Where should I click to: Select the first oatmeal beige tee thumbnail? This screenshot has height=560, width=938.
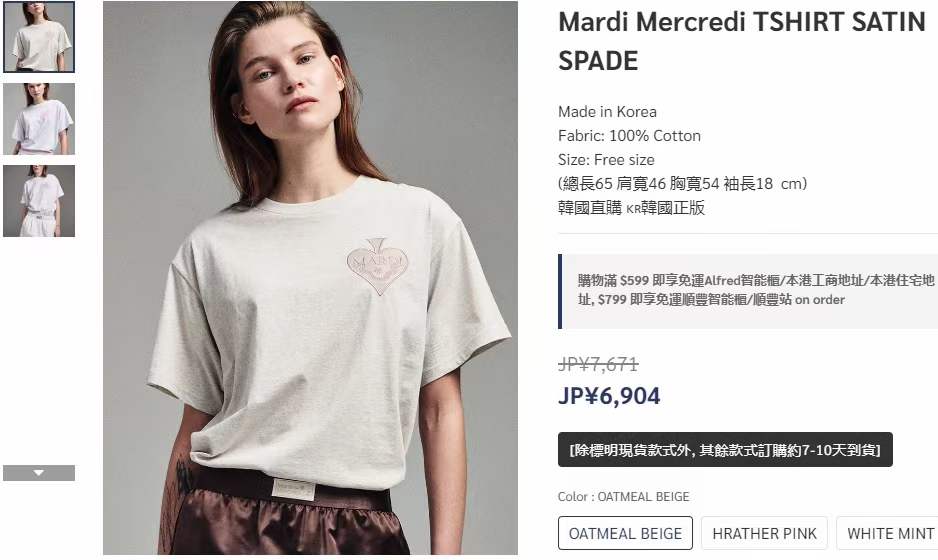pos(39,37)
